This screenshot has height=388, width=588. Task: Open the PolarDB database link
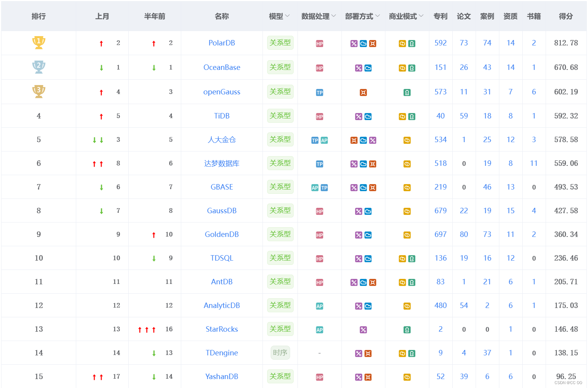[x=222, y=43]
